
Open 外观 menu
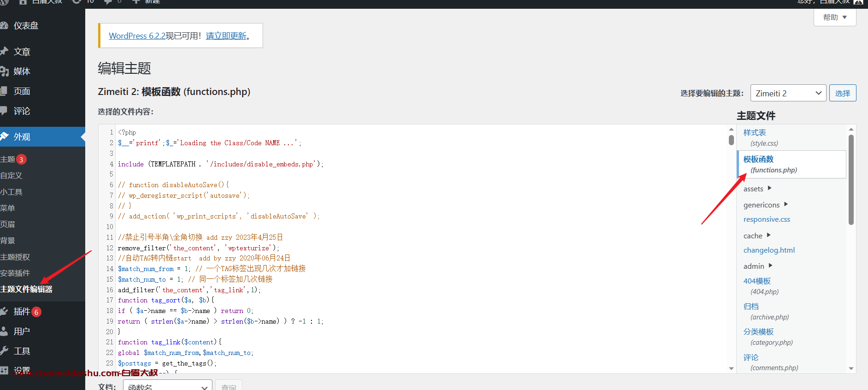(22, 136)
